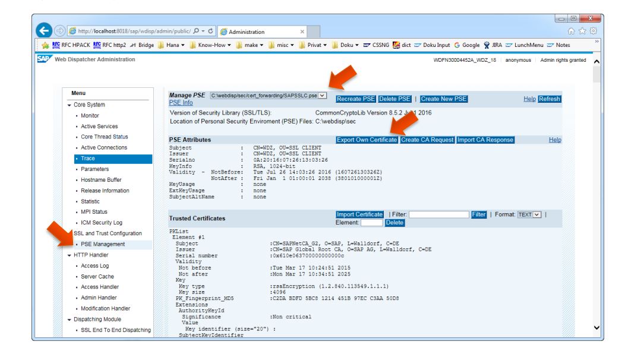This screenshot has height=354, width=644.
Task: Open the PSE file path dropdown
Action: [323, 95]
